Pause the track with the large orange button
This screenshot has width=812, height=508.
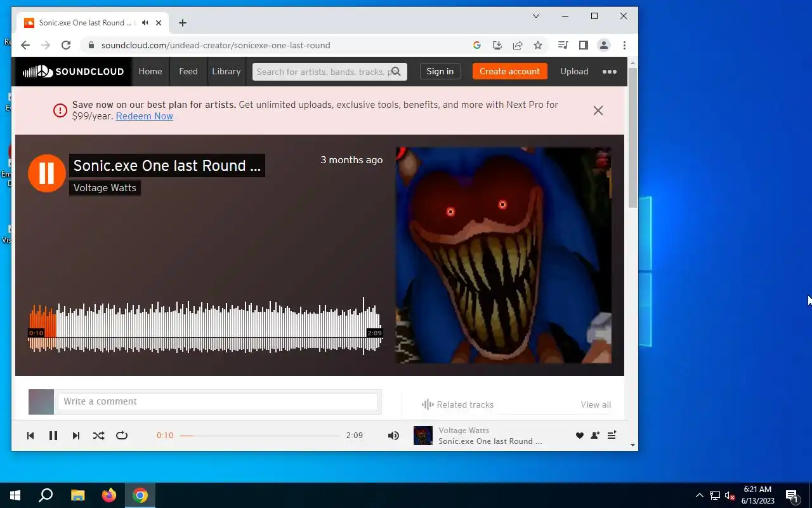point(47,173)
